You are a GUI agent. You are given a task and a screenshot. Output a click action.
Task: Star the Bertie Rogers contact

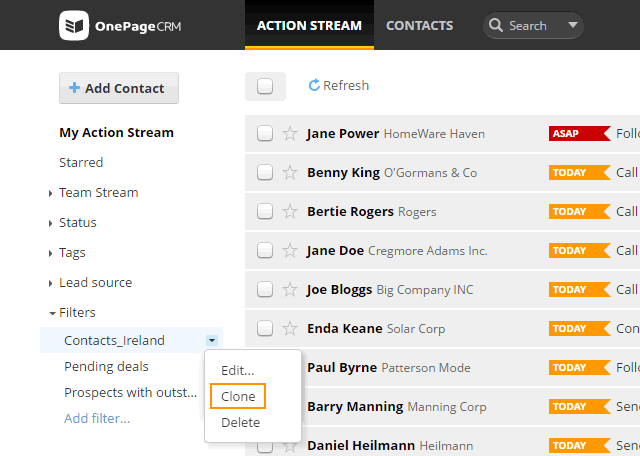tap(290, 211)
